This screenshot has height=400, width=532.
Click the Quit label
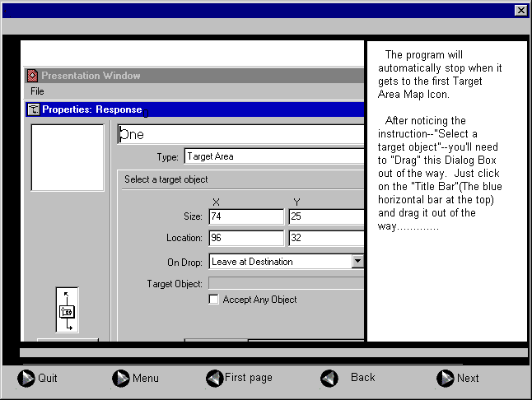[x=48, y=378]
